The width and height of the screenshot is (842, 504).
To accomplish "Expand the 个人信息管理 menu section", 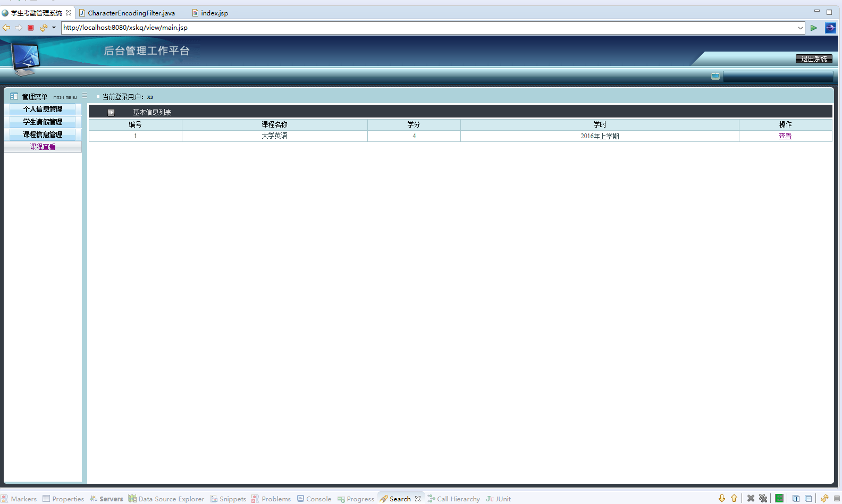I will click(43, 109).
